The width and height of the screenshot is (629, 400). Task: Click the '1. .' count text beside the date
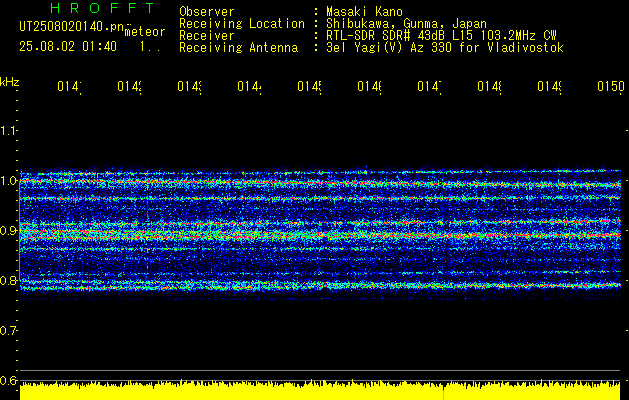pos(150,47)
